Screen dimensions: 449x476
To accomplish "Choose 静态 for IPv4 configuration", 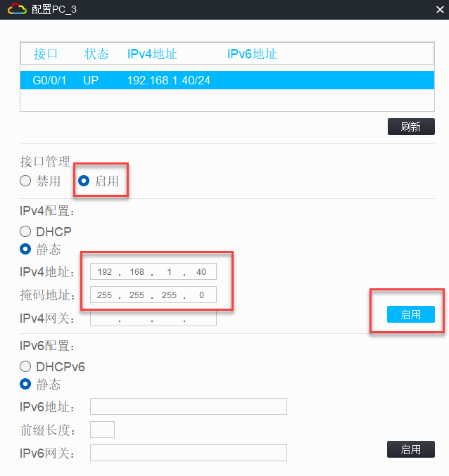I will click(x=26, y=248).
